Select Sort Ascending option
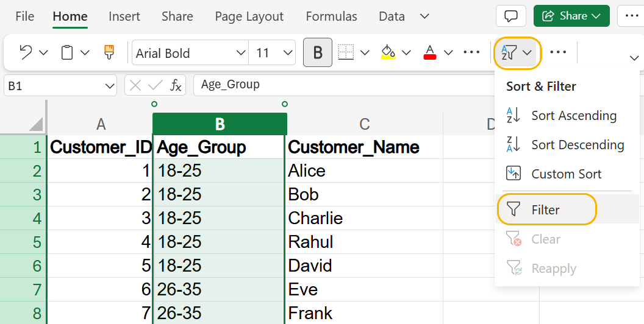 [573, 116]
